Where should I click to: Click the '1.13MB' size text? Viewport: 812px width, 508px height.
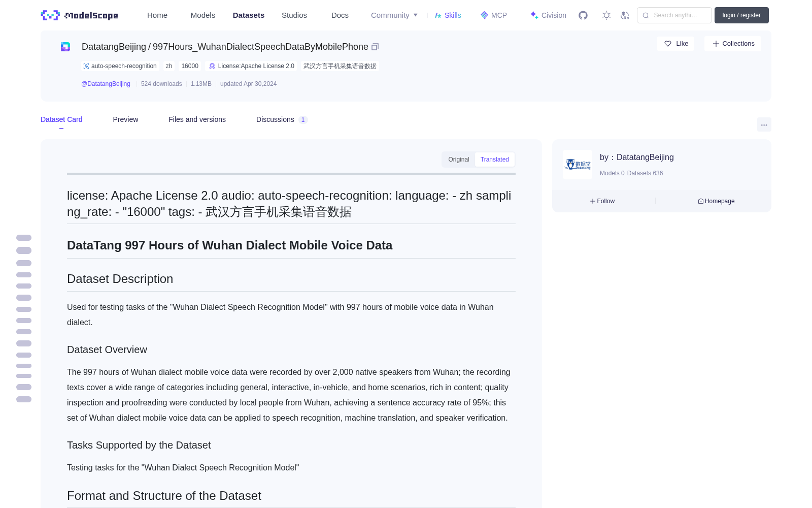(x=201, y=84)
